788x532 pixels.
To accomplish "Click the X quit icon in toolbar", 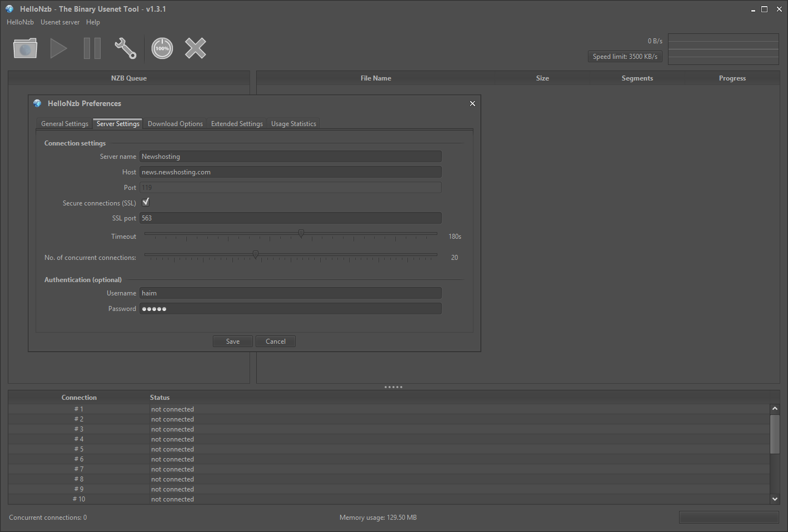I will (x=196, y=48).
